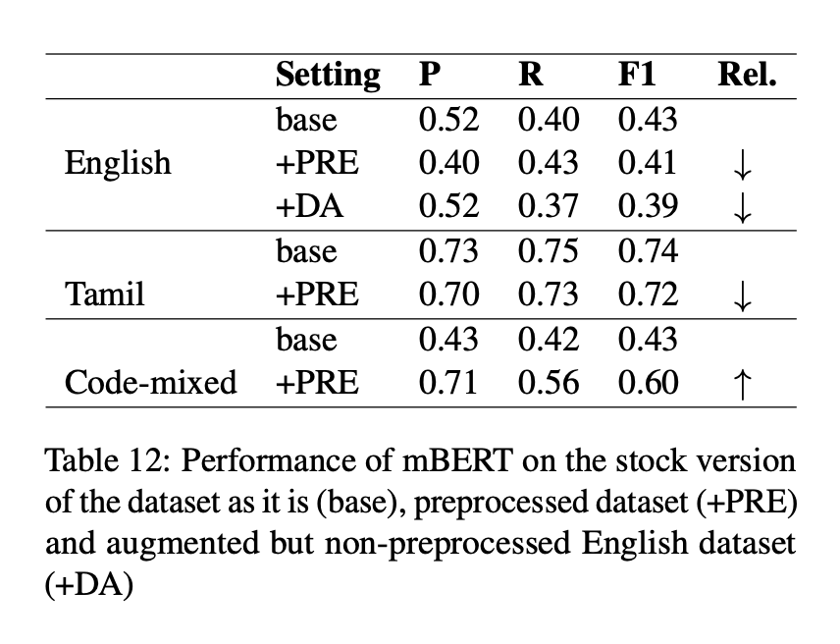Click the 0.70 precision value for Tamil +PRE
This screenshot has width=840, height=644.
pyautogui.click(x=448, y=295)
